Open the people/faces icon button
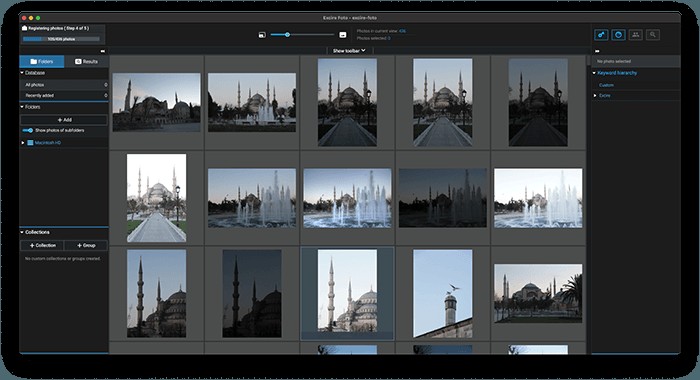The image size is (700, 380). (x=635, y=35)
